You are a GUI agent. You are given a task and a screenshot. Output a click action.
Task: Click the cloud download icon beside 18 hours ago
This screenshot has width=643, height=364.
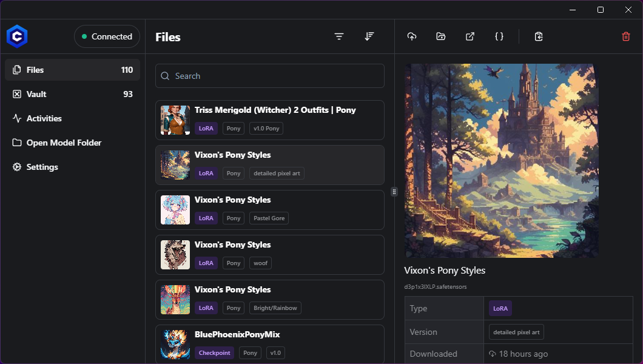492,354
